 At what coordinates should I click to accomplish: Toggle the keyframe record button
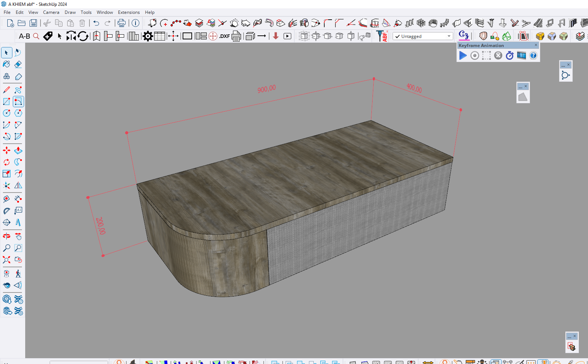tap(474, 55)
